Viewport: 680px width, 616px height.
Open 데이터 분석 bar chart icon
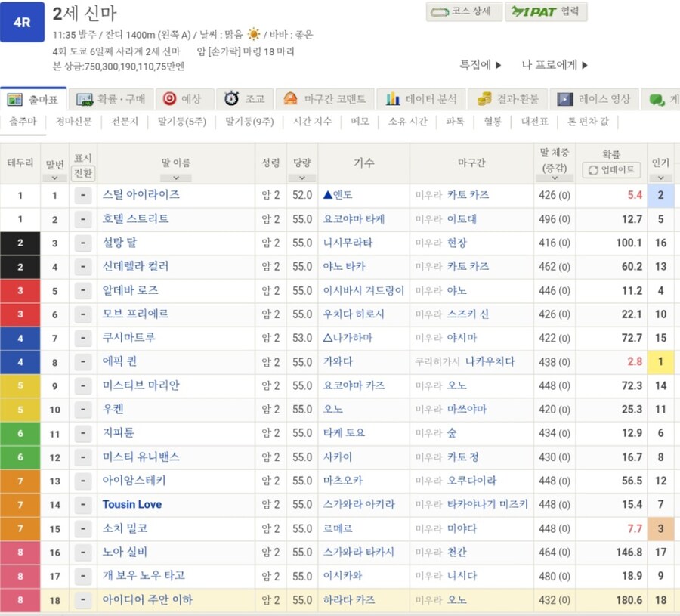tap(392, 99)
